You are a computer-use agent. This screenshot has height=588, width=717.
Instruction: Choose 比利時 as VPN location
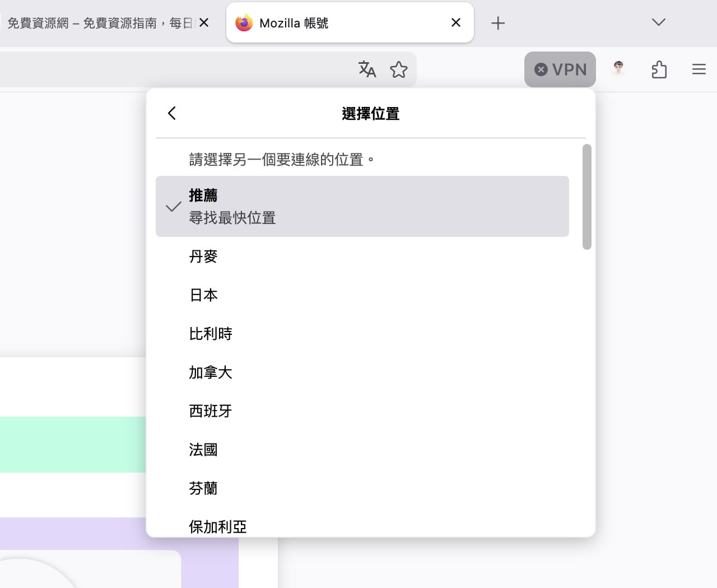(362, 334)
